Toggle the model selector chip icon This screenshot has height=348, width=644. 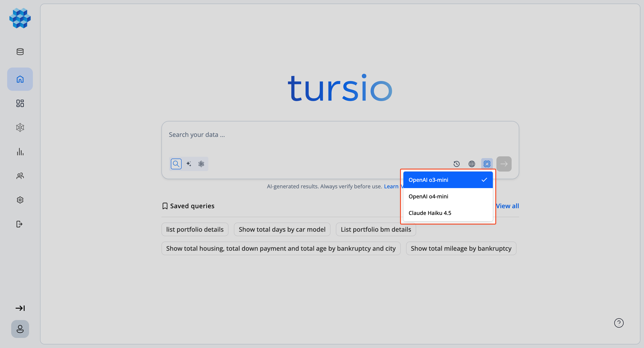tap(487, 164)
